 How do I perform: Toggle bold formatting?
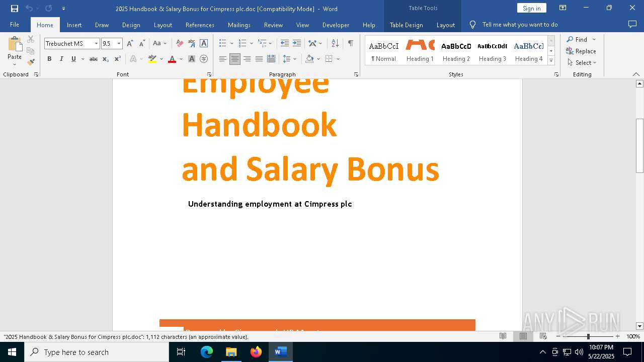[49, 59]
